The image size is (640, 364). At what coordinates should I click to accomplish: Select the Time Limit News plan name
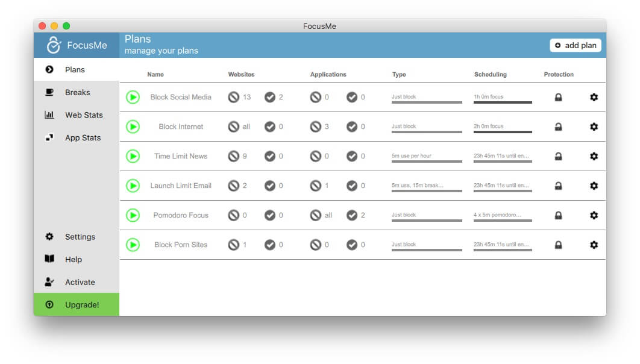[x=181, y=156]
